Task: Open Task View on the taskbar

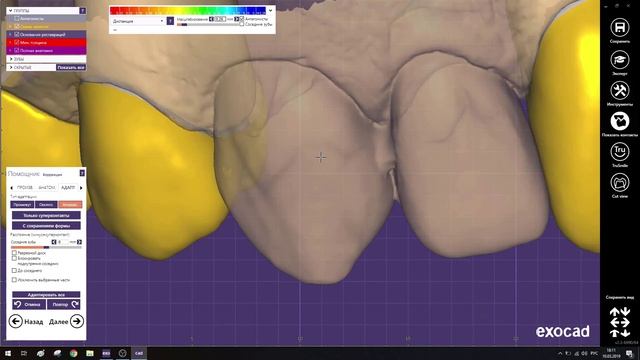Action: 24,353
